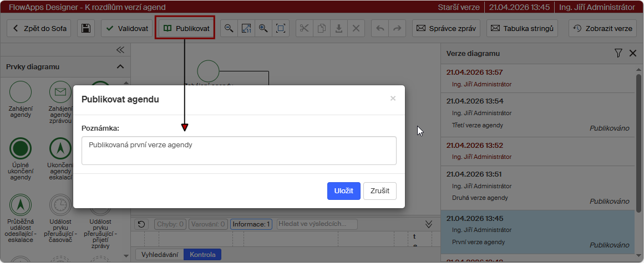Select Ukončení agendy eskalací icon
The height and width of the screenshot is (263, 644).
coord(60,148)
